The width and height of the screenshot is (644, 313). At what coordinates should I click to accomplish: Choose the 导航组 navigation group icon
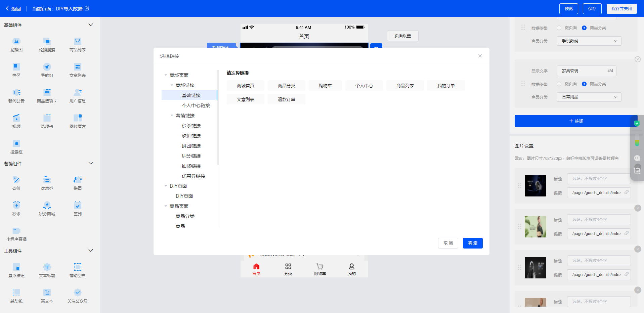click(47, 67)
